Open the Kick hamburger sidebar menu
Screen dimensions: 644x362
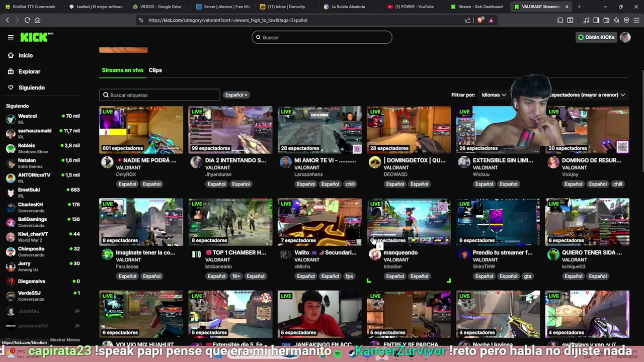coord(11,37)
